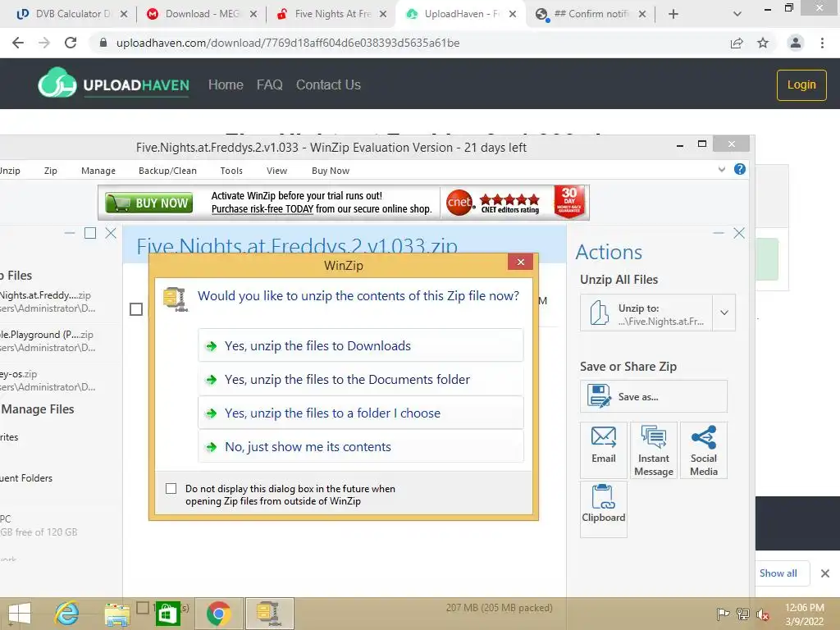Image resolution: width=840 pixels, height=630 pixels.
Task: Open File Explorer from the taskbar
Action: tap(116, 614)
